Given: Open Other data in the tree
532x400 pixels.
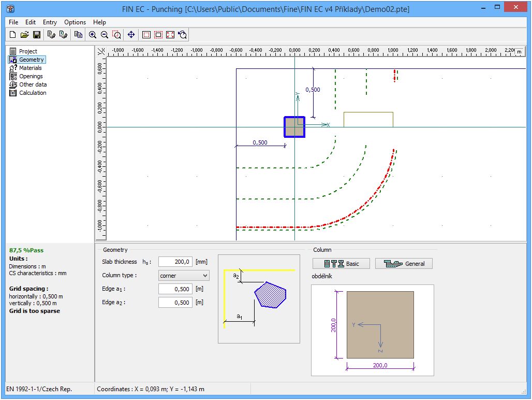Looking at the screenshot, I should point(33,84).
